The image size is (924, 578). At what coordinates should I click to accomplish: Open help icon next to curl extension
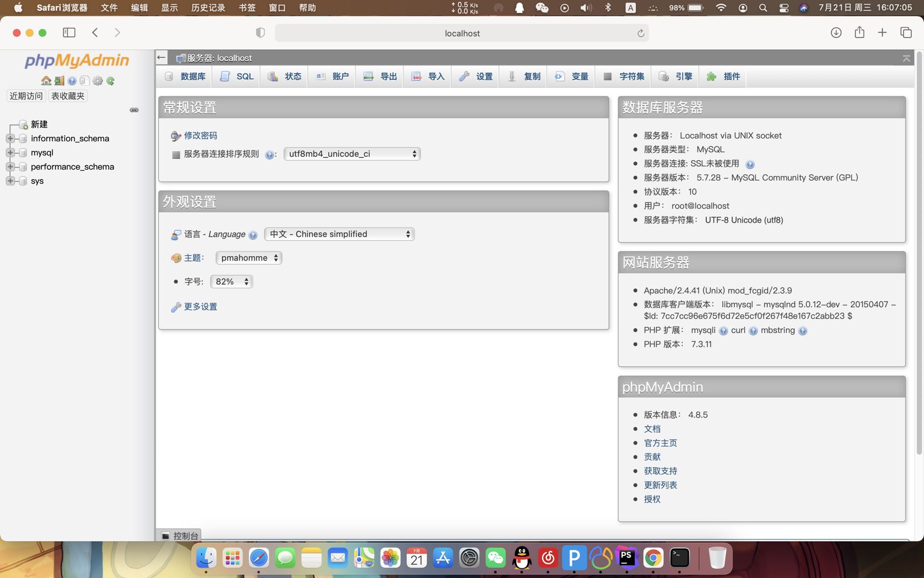point(753,331)
